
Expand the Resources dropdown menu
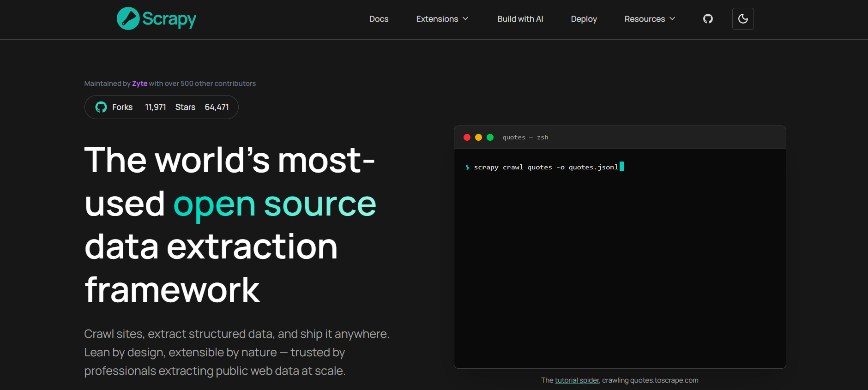(x=650, y=19)
